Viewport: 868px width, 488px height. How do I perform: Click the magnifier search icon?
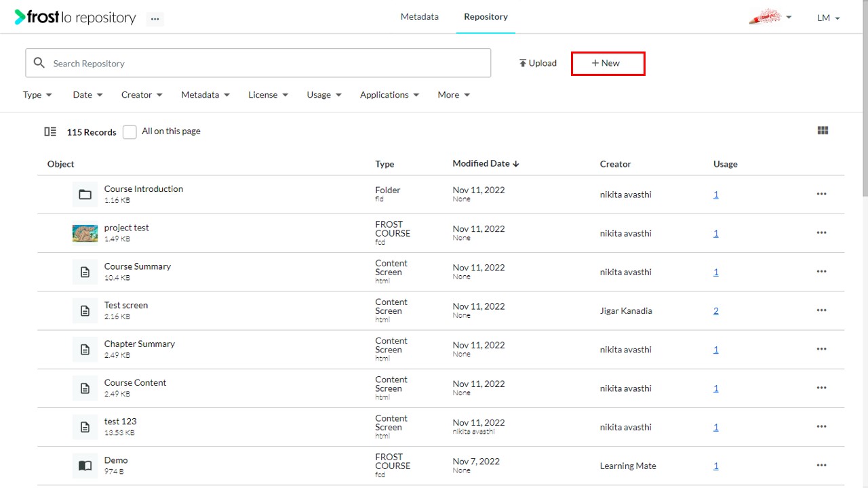39,63
